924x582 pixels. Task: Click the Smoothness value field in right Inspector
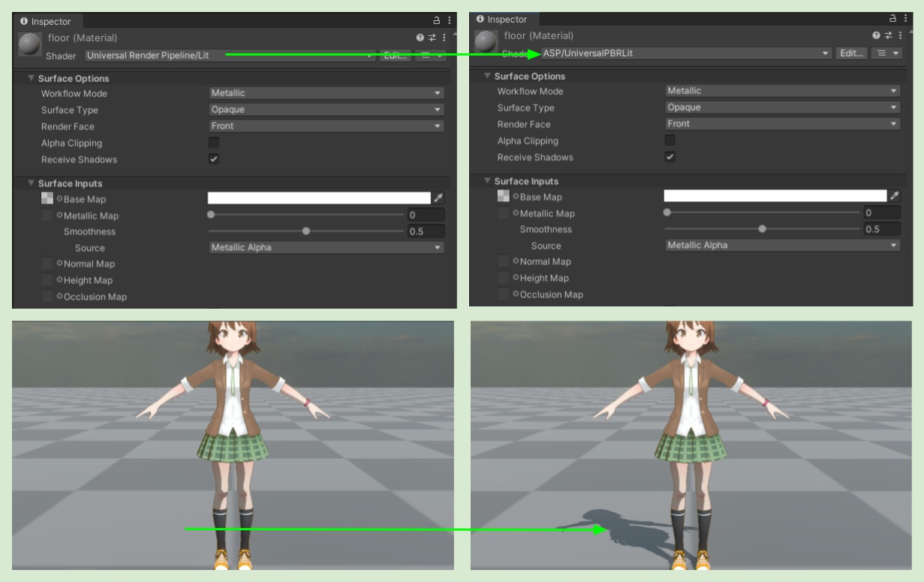(881, 229)
